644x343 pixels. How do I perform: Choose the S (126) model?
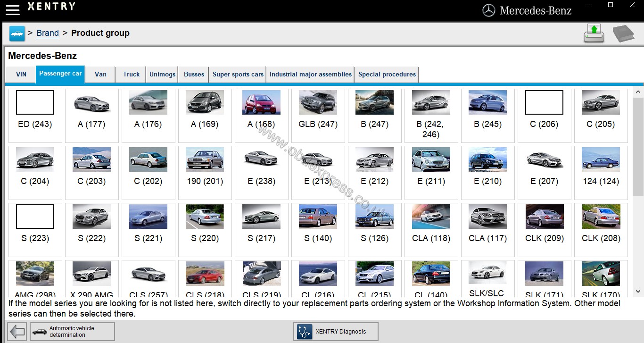(375, 230)
